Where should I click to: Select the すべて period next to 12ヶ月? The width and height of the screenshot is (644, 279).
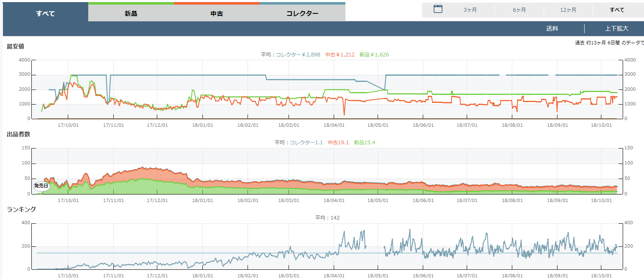click(x=617, y=10)
